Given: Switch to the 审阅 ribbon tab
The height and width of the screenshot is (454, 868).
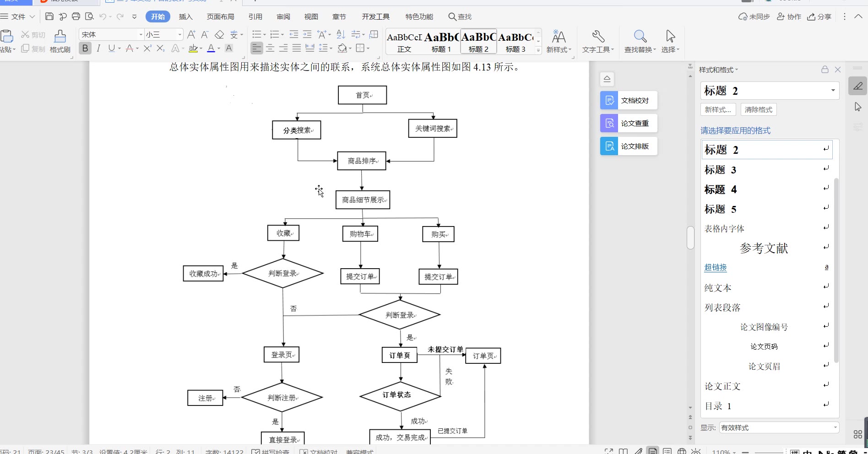Looking at the screenshot, I should point(283,16).
